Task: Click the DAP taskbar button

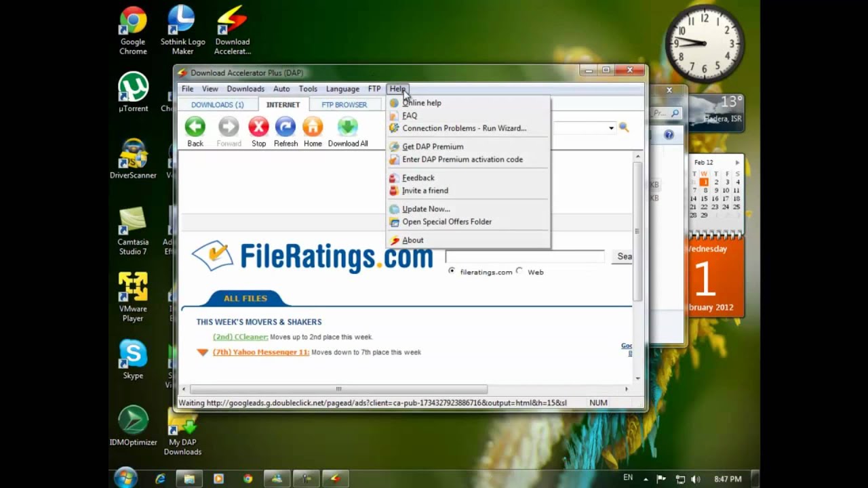Action: 335,479
